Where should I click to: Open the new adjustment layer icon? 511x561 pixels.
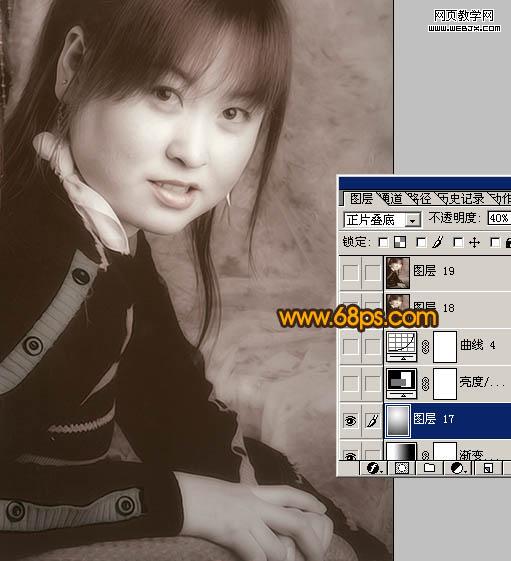457,468
